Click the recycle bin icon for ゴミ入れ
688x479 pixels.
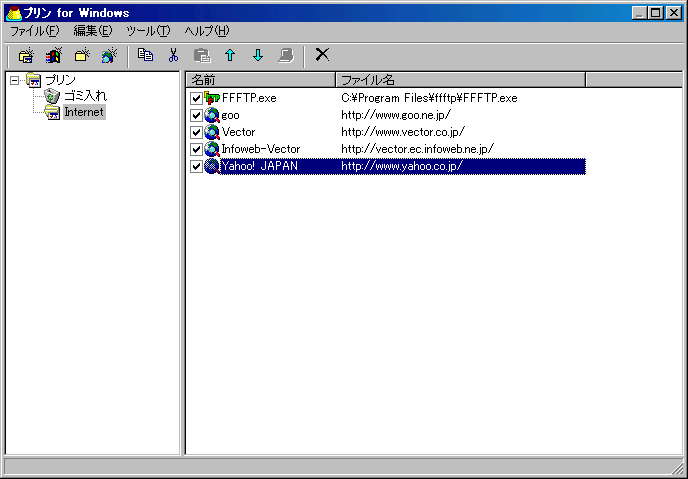pos(52,96)
